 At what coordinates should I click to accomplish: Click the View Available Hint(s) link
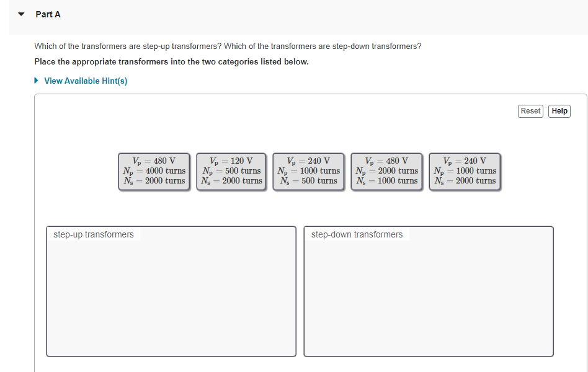tap(86, 81)
